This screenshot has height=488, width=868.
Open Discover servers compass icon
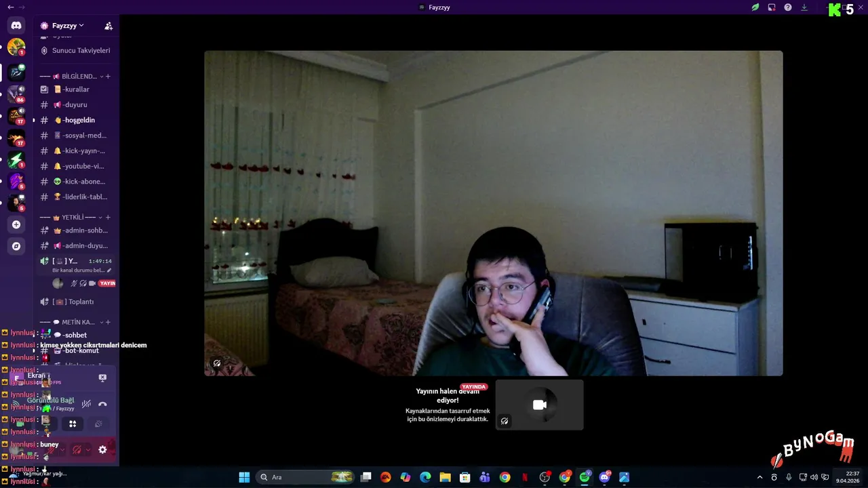(x=16, y=246)
